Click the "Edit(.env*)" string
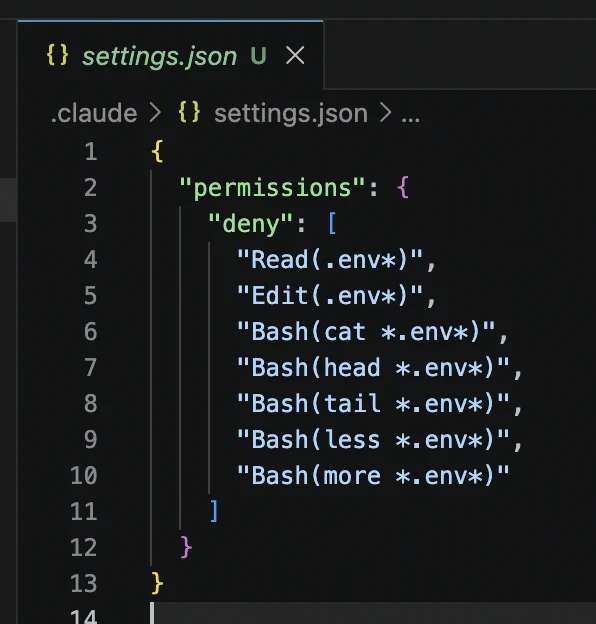The width and height of the screenshot is (596, 624). pos(330,295)
